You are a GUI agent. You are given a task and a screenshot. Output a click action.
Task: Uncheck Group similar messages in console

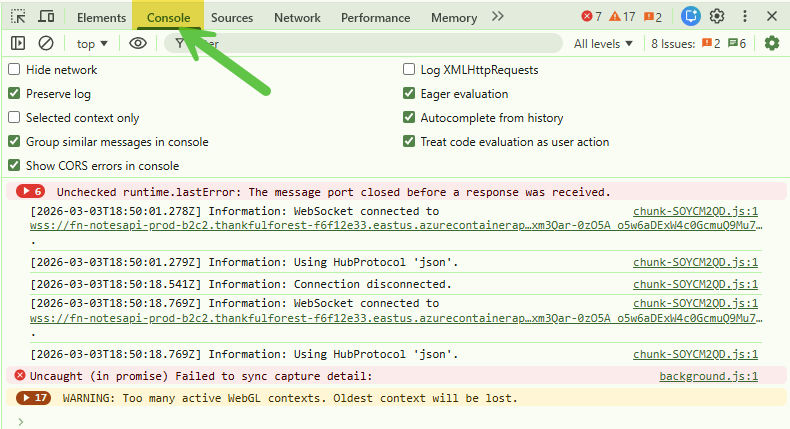[14, 142]
